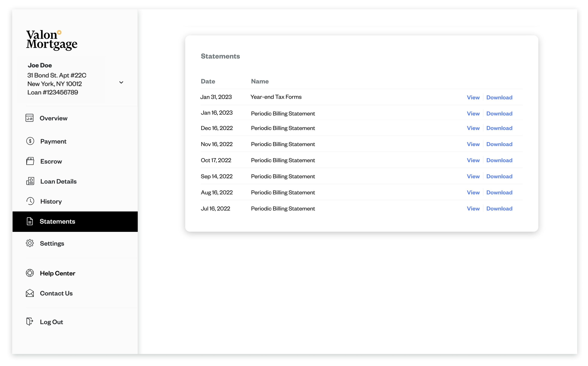The image size is (588, 366).
Task: Click the Statements page icon in sidebar
Action: pos(30,221)
